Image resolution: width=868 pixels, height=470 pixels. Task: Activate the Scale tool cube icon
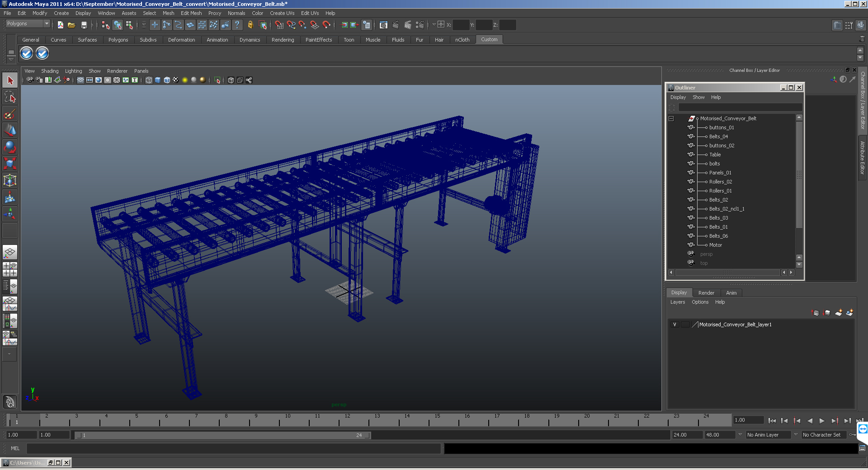pos(10,163)
